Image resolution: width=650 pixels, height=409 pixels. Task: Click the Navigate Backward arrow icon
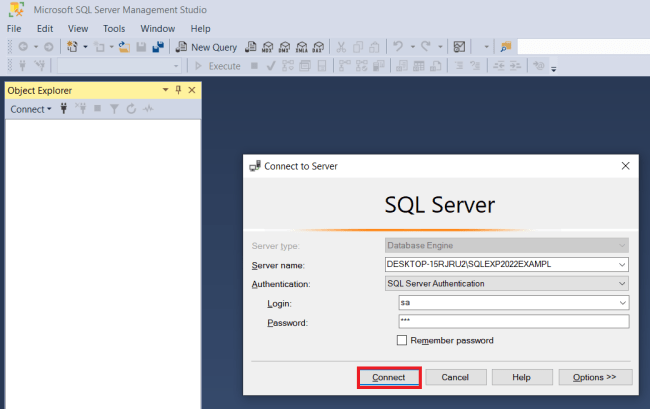[23, 47]
